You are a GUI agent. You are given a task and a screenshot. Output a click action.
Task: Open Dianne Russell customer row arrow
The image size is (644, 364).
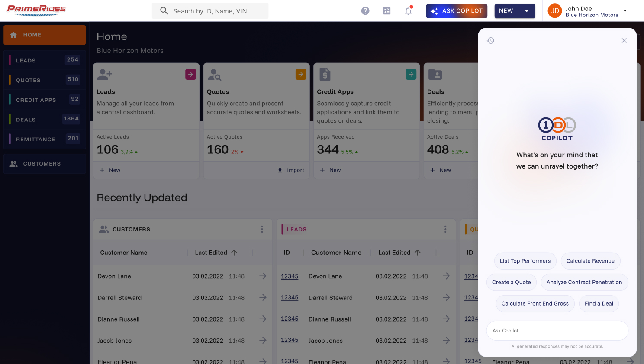click(263, 319)
